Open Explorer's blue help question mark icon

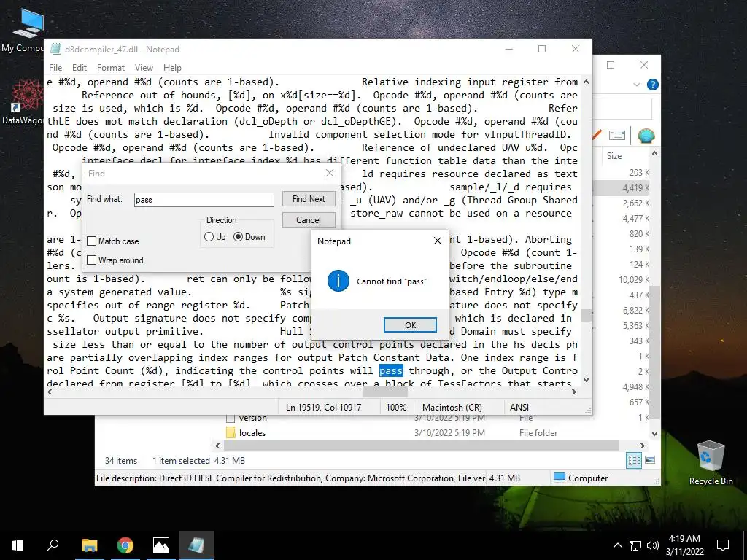coord(652,85)
